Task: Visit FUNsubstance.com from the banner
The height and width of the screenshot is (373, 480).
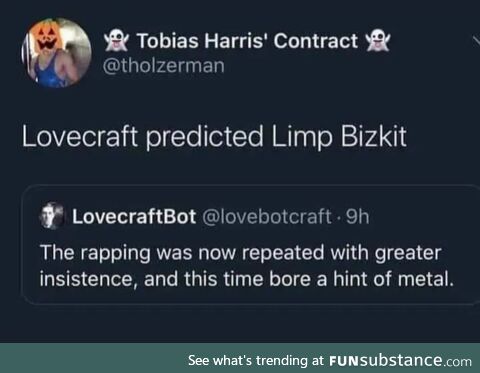Action: tap(400, 360)
